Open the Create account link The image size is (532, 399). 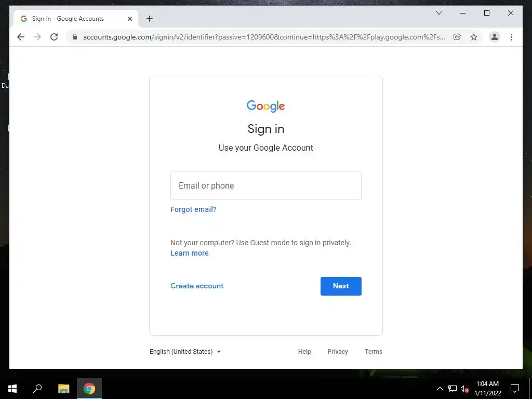[x=197, y=286]
